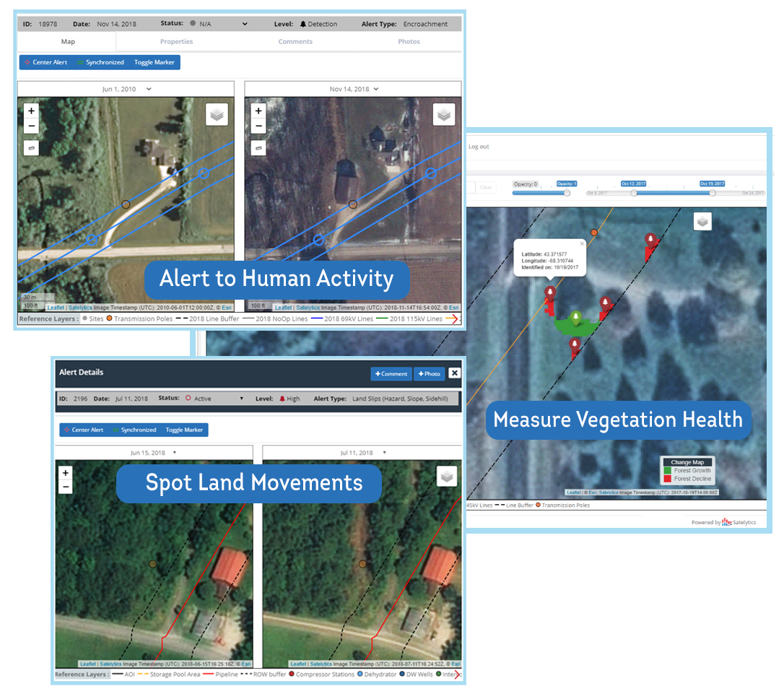
Task: Close the latitude longitude popup
Action: (x=582, y=244)
